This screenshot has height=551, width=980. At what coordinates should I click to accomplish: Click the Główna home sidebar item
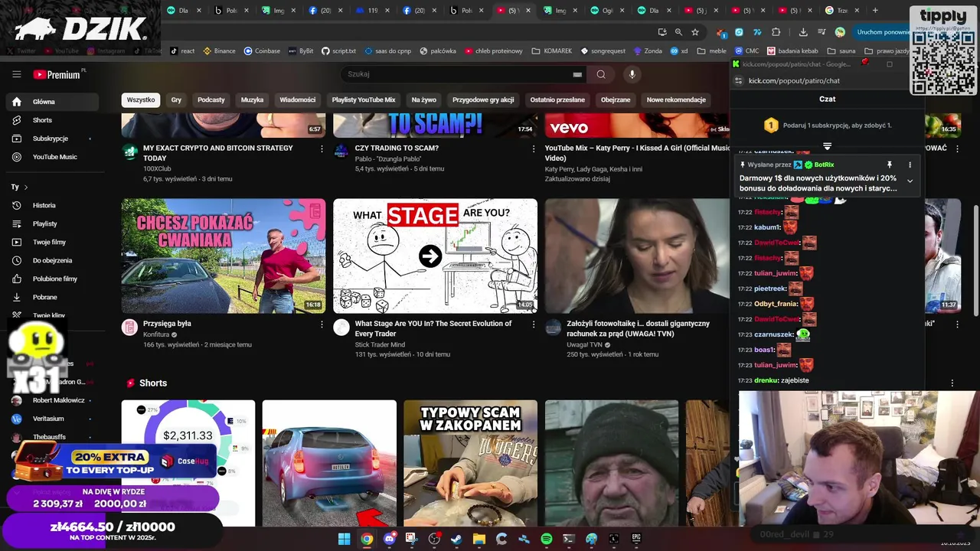[x=52, y=102]
